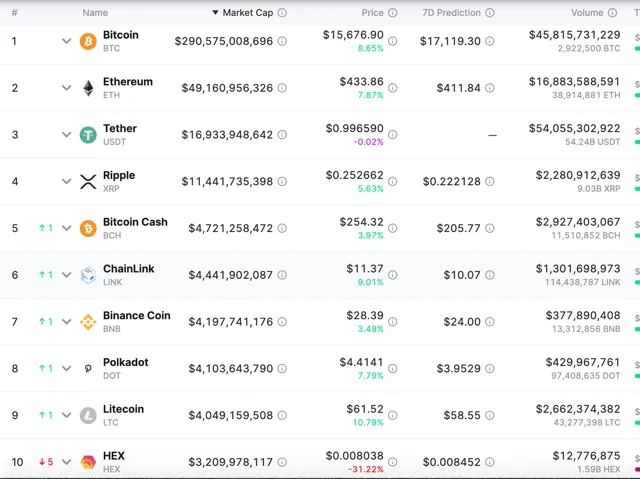Click the Bitcoin Cash logo icon
This screenshot has height=479, width=640.
click(88, 228)
